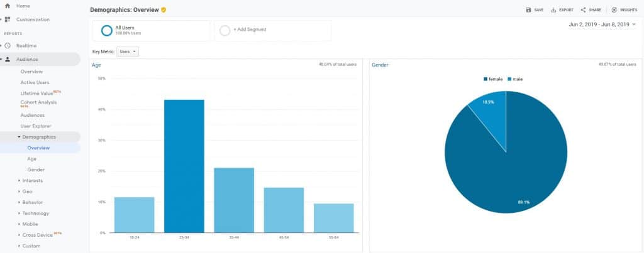Click the Share icon
Viewport: 644px width, 253px height.
tap(583, 10)
